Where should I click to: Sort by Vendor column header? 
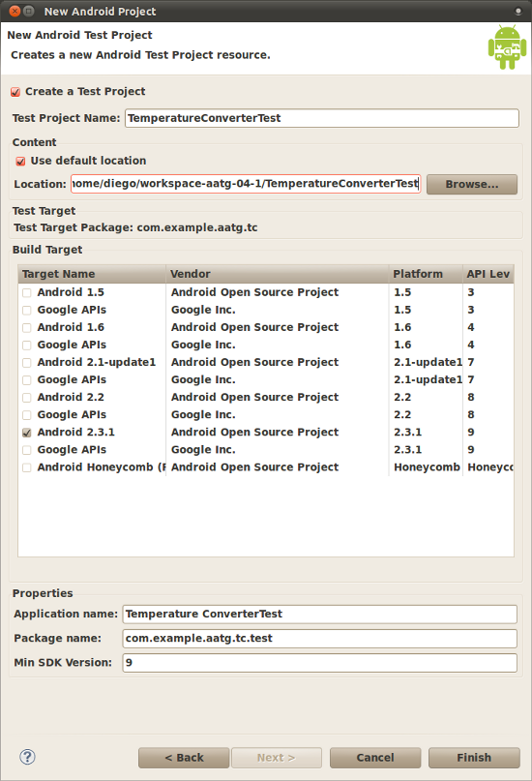[x=277, y=274]
